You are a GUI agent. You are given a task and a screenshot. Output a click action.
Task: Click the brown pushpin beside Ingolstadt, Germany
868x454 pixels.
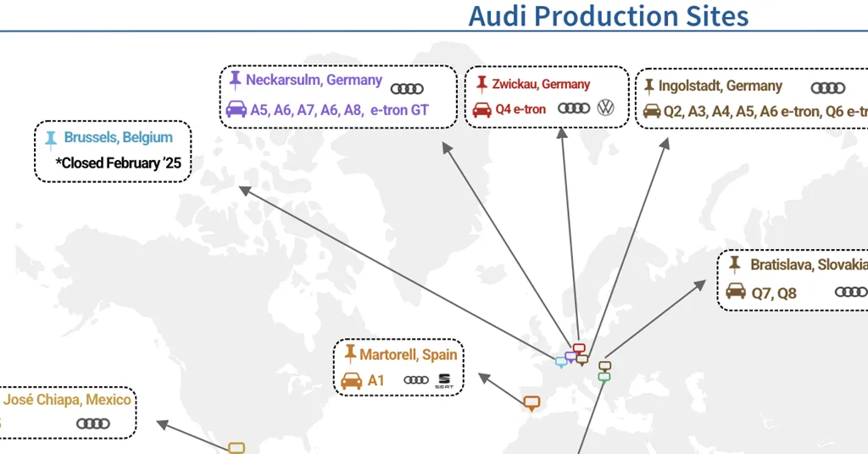[x=648, y=86]
